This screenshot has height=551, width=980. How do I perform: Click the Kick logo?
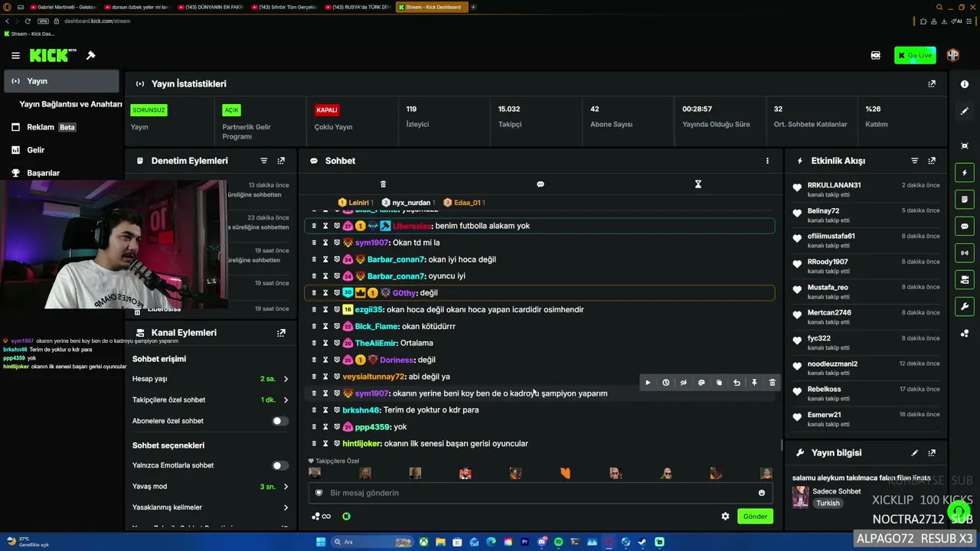pyautogui.click(x=53, y=55)
